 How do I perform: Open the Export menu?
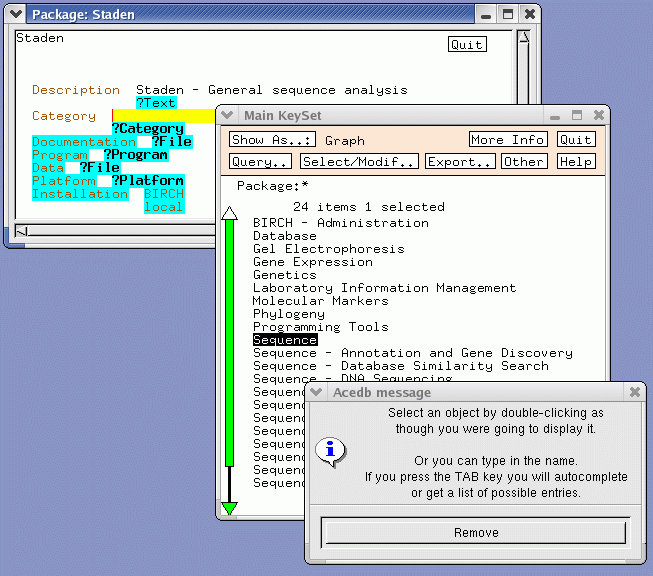(460, 161)
